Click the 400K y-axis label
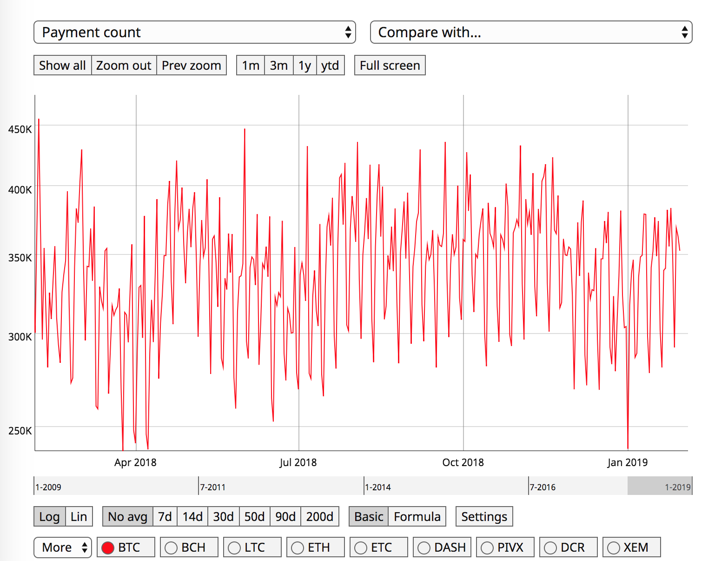Screen dimensions: 728x561 (20, 190)
